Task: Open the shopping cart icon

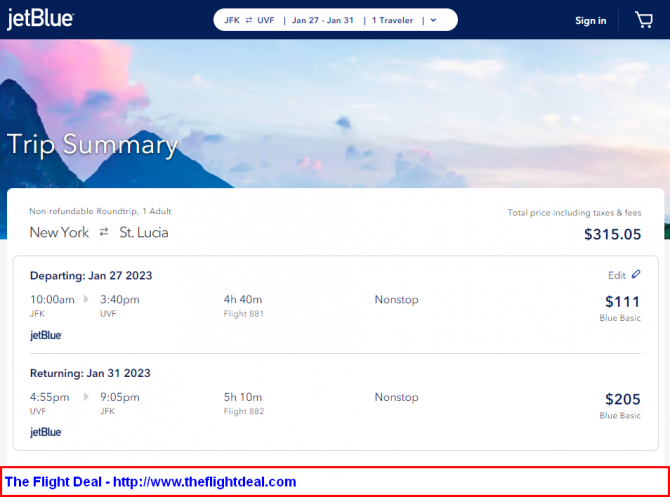Action: (x=644, y=20)
